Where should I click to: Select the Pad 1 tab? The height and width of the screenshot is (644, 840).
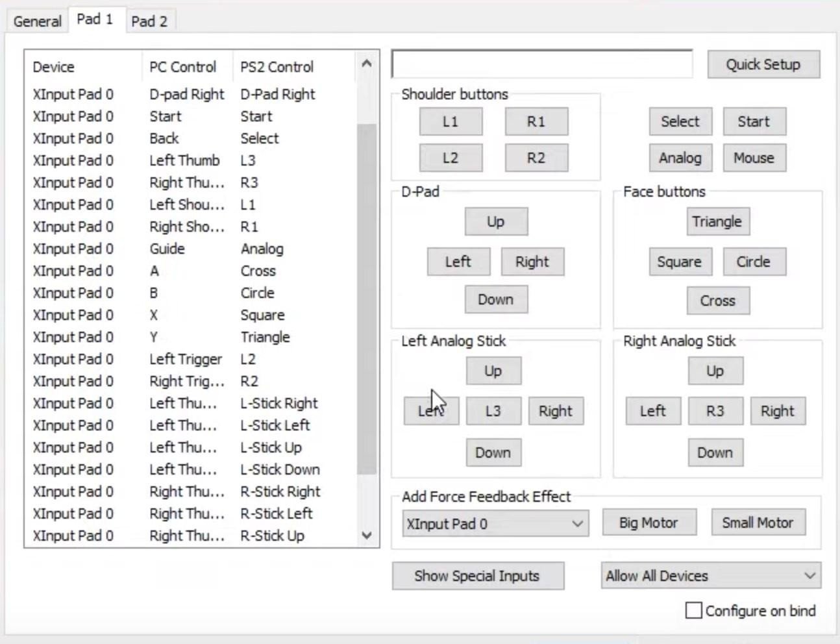[x=95, y=19]
